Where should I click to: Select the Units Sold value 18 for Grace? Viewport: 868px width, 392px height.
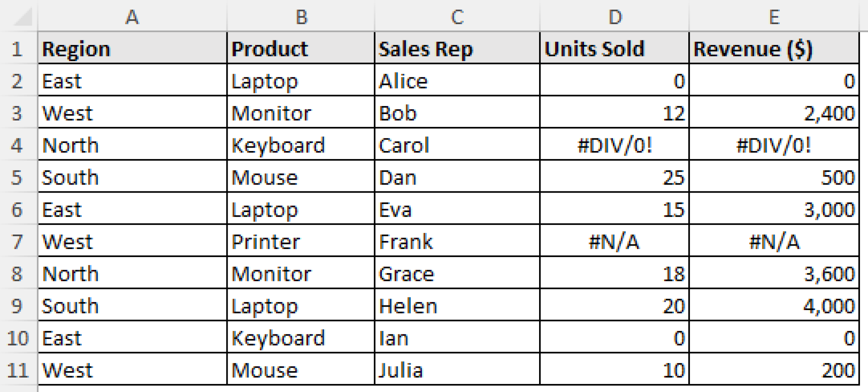pyautogui.click(x=615, y=274)
